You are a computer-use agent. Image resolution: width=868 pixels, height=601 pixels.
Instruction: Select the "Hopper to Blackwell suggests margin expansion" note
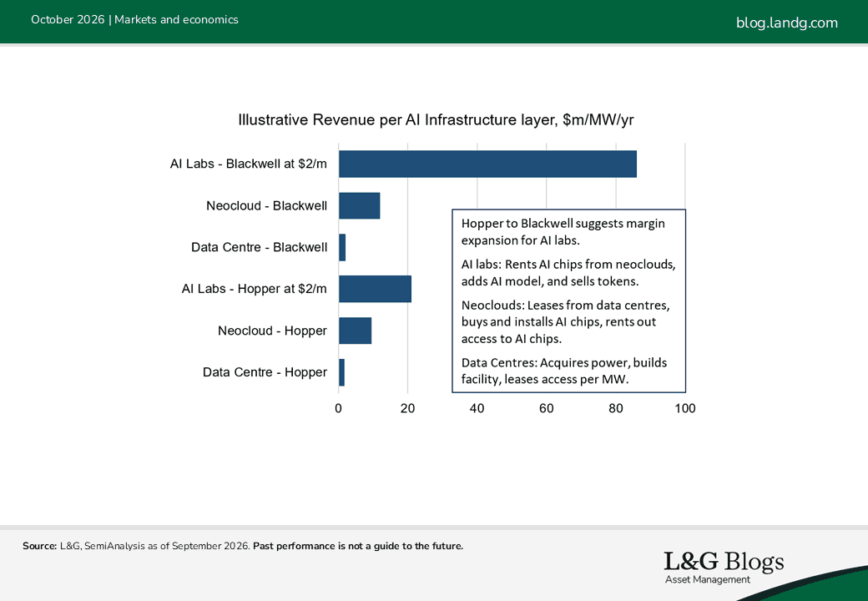563,232
